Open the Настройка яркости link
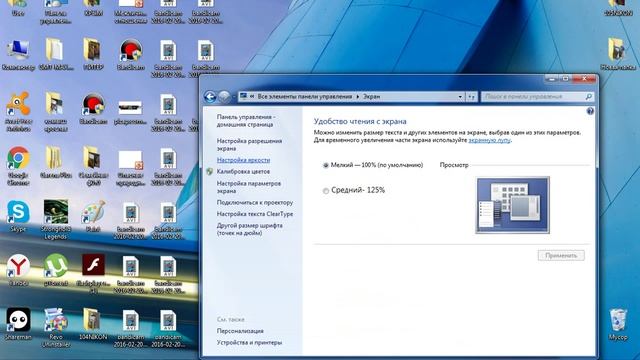Viewport: 640px width, 360px height. pyautogui.click(x=243, y=160)
